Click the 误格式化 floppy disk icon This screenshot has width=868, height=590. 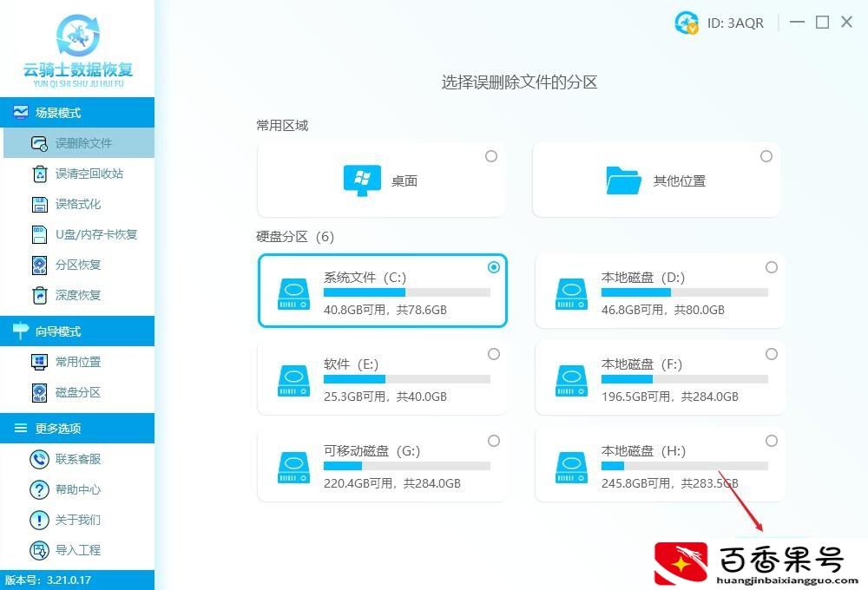pos(39,204)
